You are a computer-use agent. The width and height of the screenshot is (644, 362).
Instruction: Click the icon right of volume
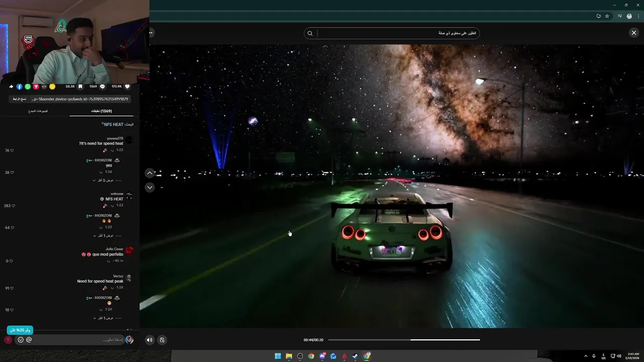[x=162, y=340]
